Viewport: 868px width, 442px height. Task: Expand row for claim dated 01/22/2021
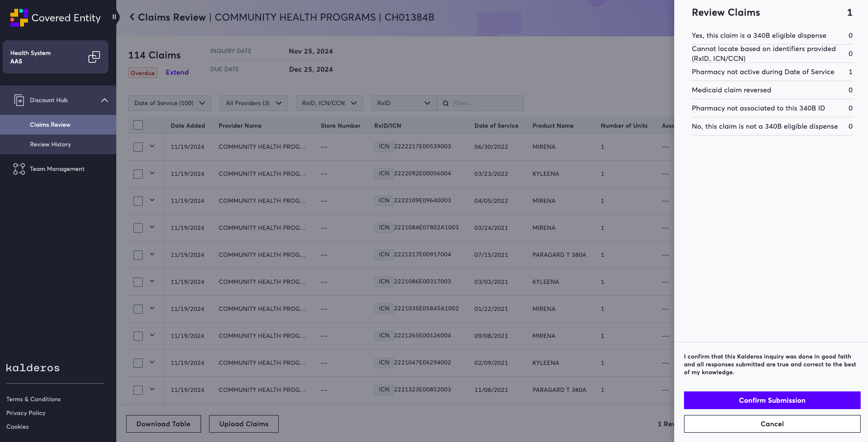click(x=152, y=308)
